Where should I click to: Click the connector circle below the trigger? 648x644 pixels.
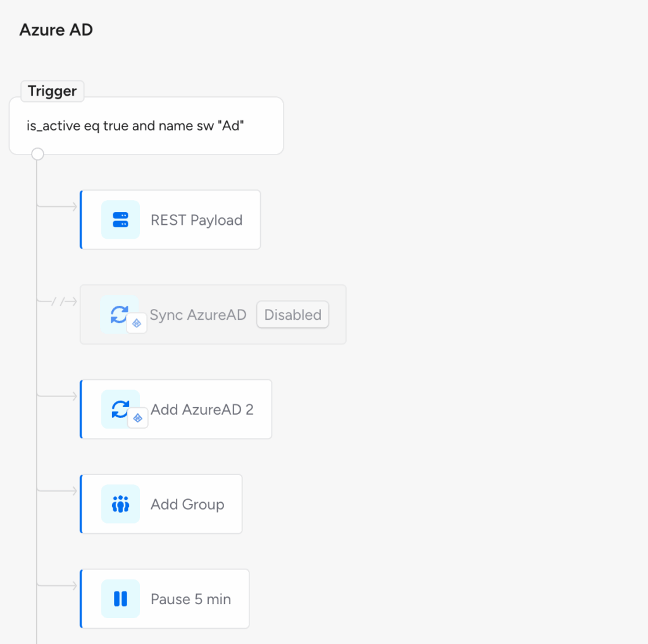pos(37,154)
